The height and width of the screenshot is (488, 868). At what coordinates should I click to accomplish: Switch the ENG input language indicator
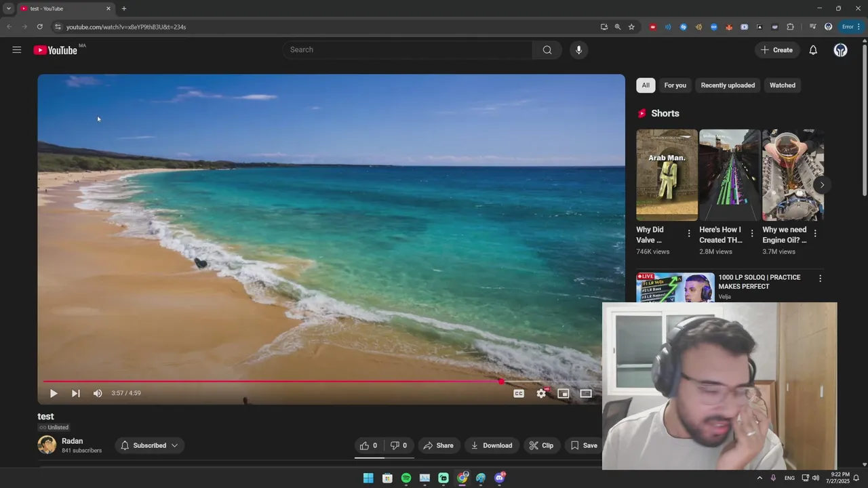click(789, 478)
